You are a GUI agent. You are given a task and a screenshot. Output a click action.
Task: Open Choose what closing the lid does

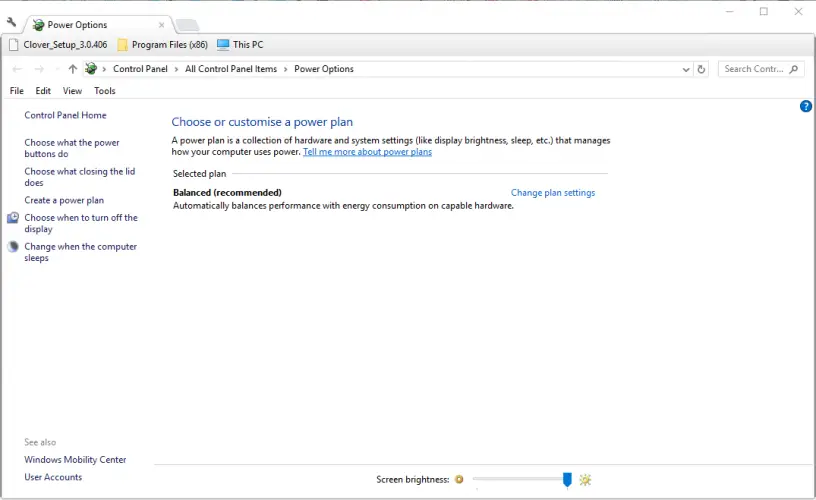[x=79, y=177]
